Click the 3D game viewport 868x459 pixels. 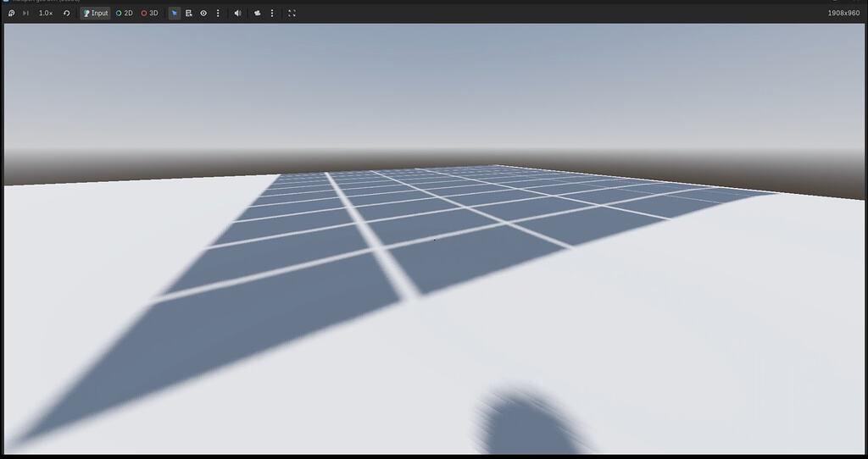[434, 238]
